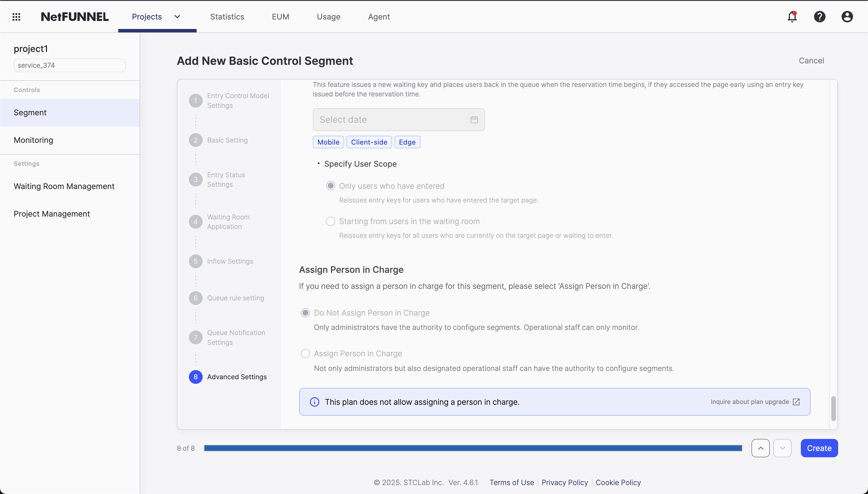Click the service_374 input field
This screenshot has width=868, height=494.
point(69,65)
